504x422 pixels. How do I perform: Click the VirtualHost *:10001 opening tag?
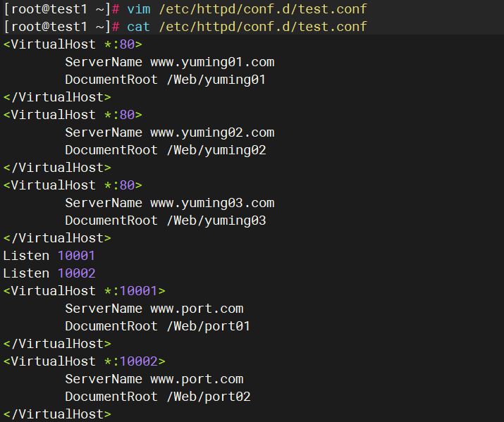(84, 291)
